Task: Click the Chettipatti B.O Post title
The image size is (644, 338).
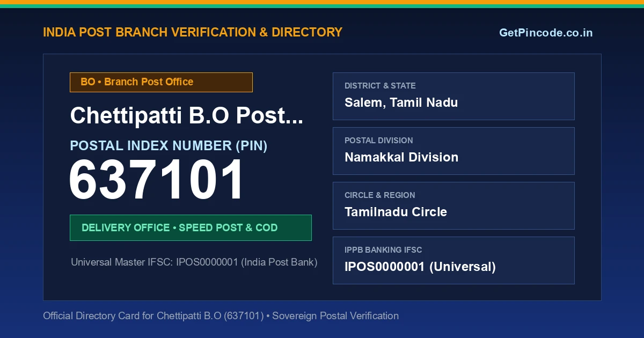Action: [187, 116]
